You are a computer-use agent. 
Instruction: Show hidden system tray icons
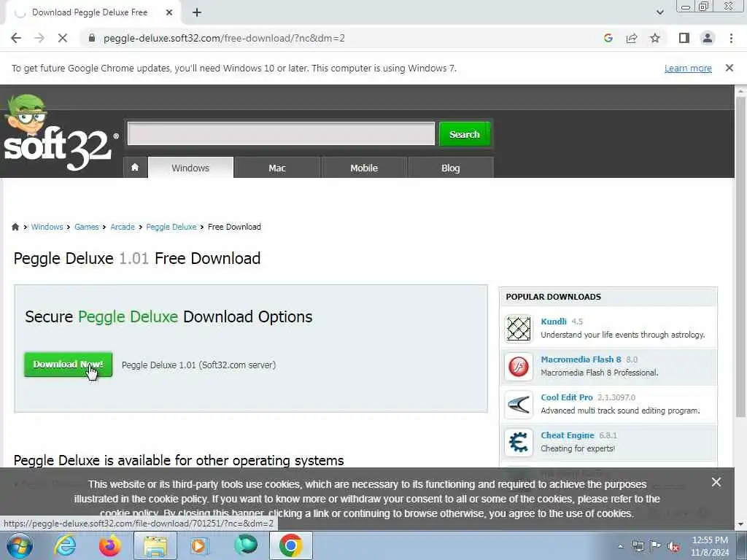click(x=620, y=547)
